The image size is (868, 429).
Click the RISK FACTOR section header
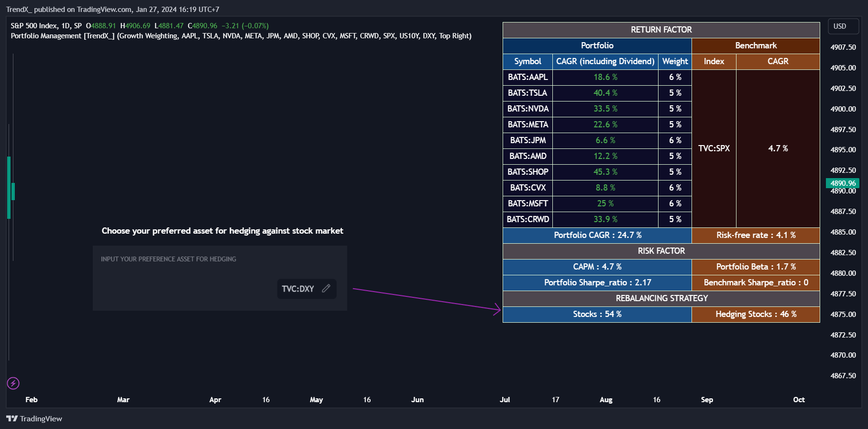coord(661,251)
